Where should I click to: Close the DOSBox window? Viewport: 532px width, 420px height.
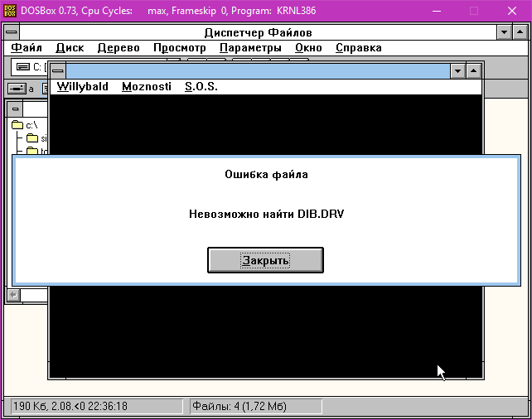coord(512,11)
